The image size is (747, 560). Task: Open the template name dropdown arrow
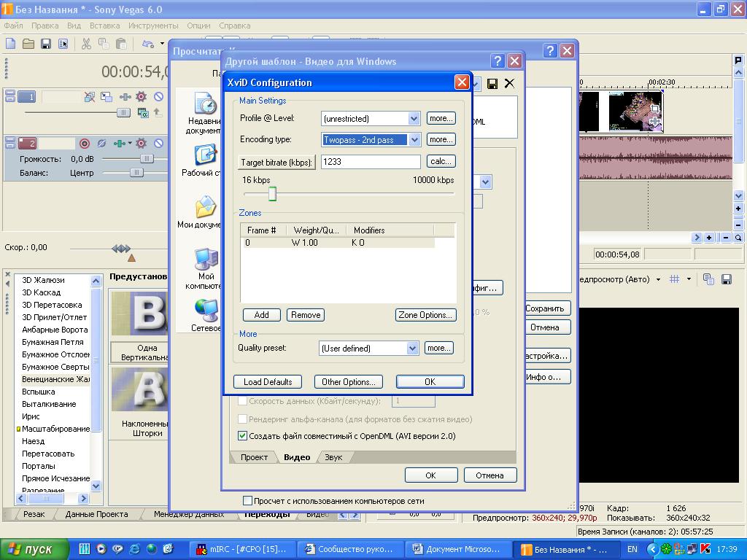click(476, 84)
